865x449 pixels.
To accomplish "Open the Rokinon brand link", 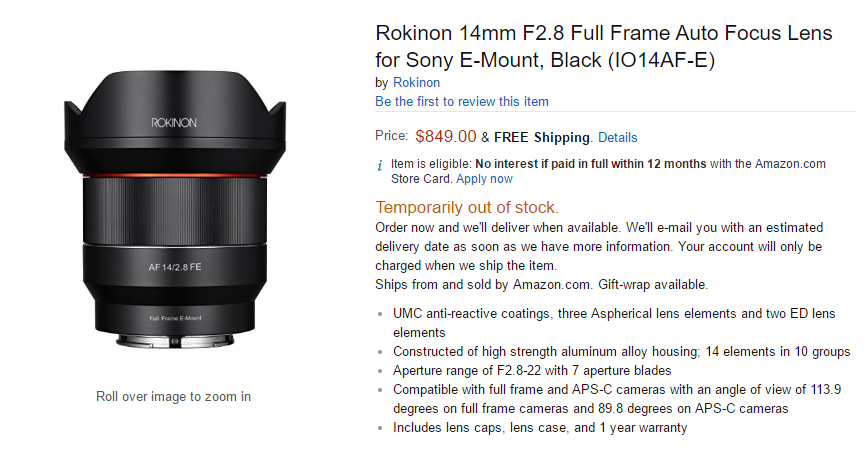I will point(416,83).
